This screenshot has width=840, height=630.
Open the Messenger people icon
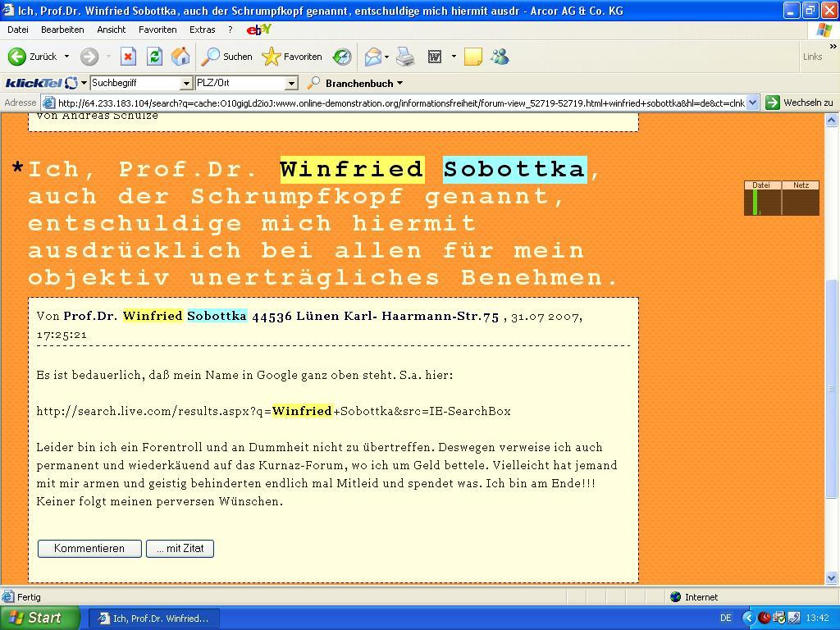coord(500,57)
